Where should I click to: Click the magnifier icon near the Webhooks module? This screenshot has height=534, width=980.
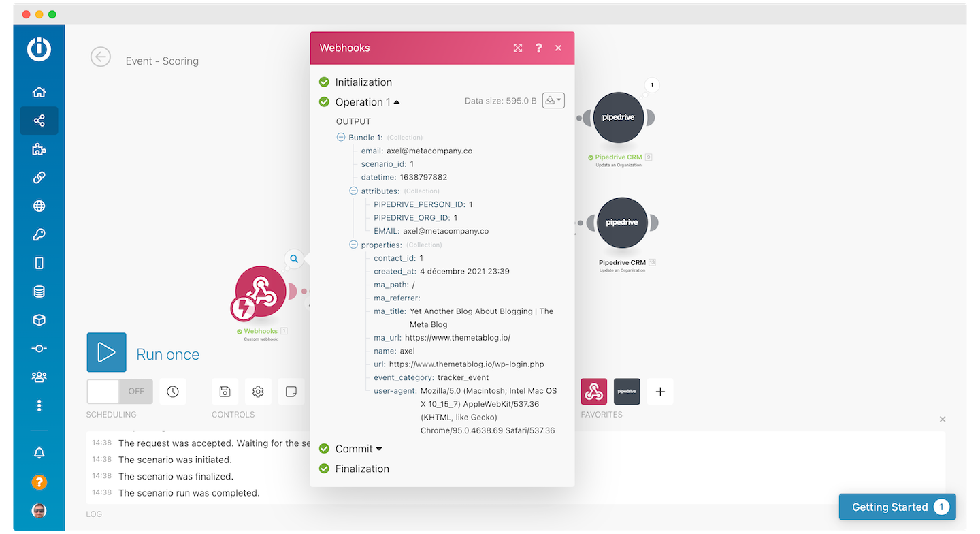pyautogui.click(x=293, y=259)
